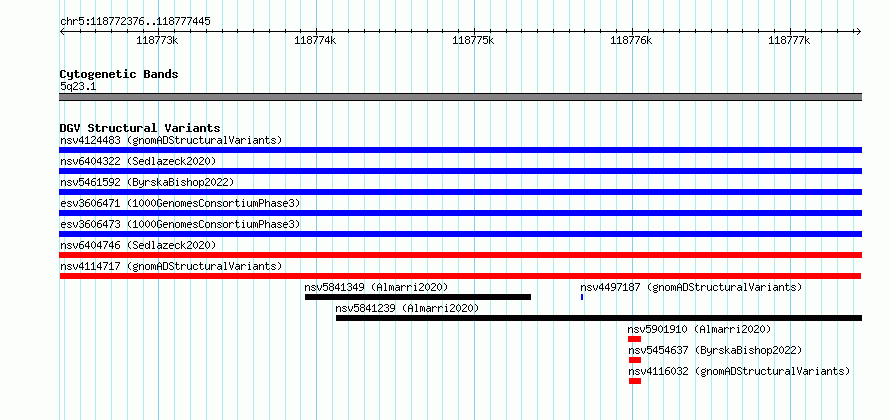Click the red nsv5454637 variant block
The height and width of the screenshot is (420, 890).
point(635,360)
